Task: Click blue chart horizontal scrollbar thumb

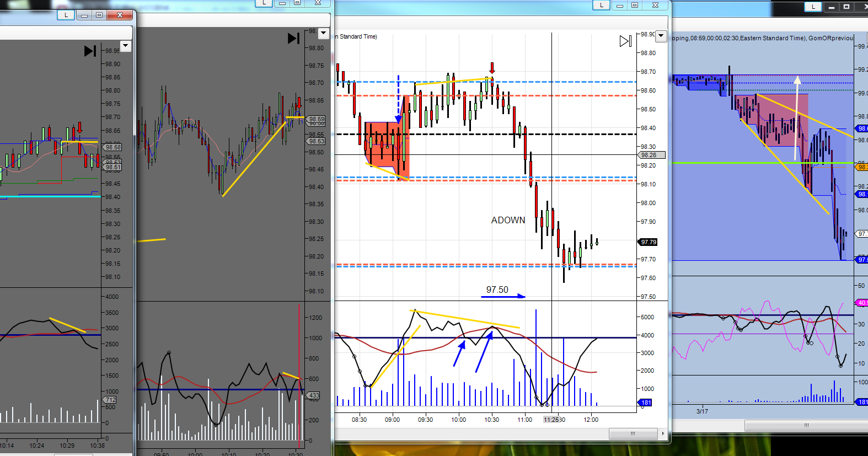Action: 806,426
